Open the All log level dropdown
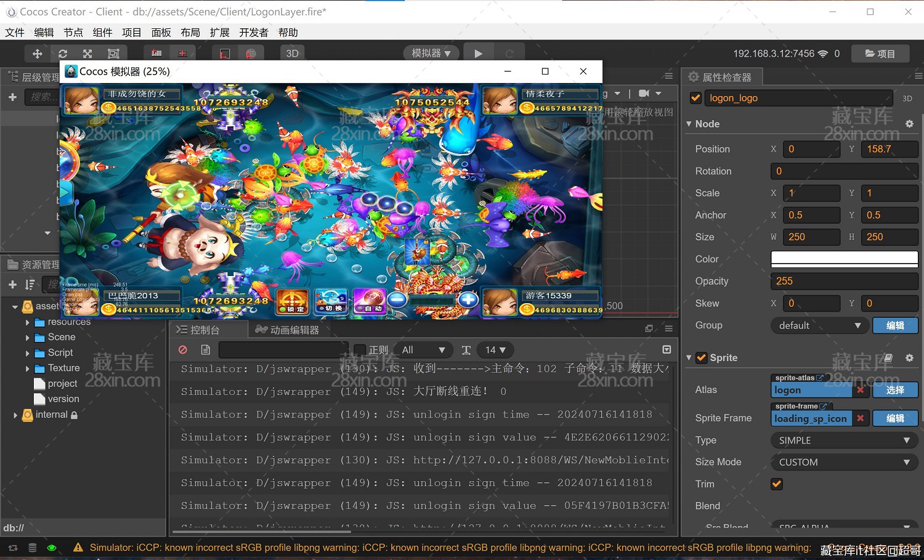This screenshot has height=560, width=924. click(x=423, y=350)
